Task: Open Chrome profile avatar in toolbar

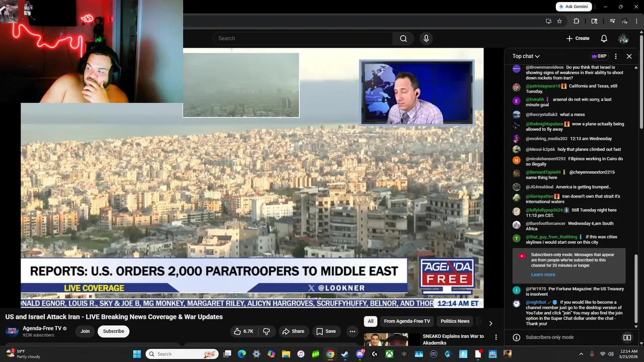Action: click(x=624, y=21)
